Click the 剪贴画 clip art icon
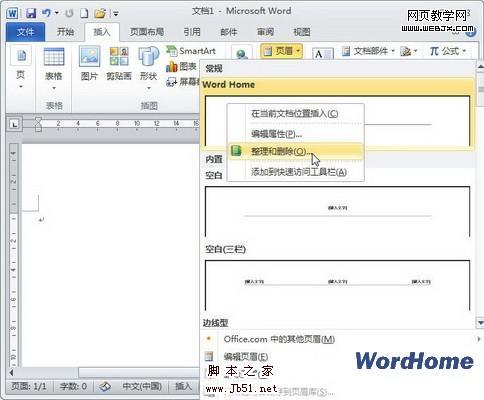This screenshot has height=400, width=484. 119,56
